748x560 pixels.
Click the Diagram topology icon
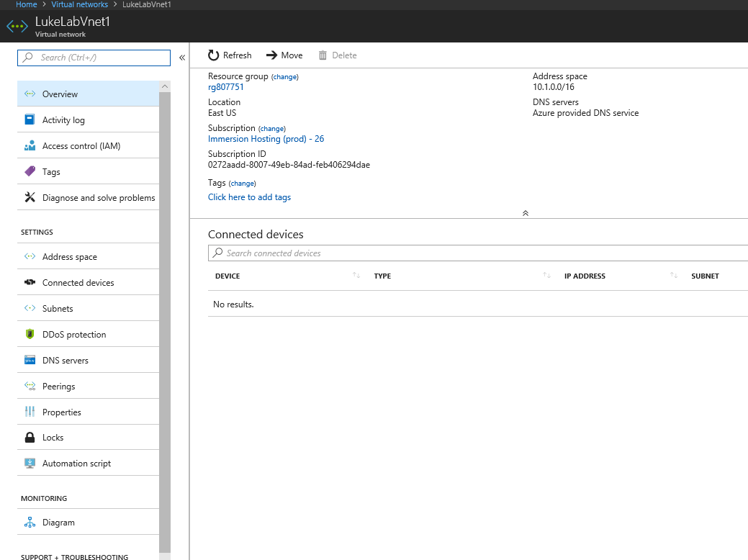point(30,523)
